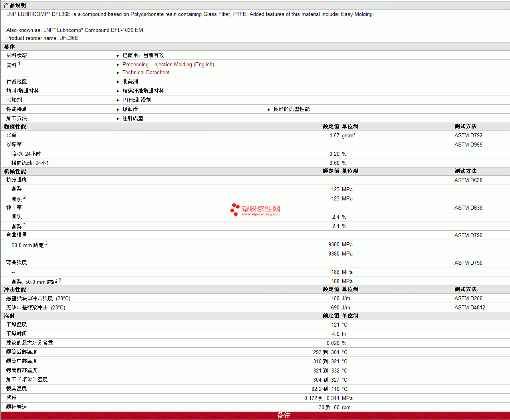
Task: Select 螺筒前部温度 row label
Action: 22,370
